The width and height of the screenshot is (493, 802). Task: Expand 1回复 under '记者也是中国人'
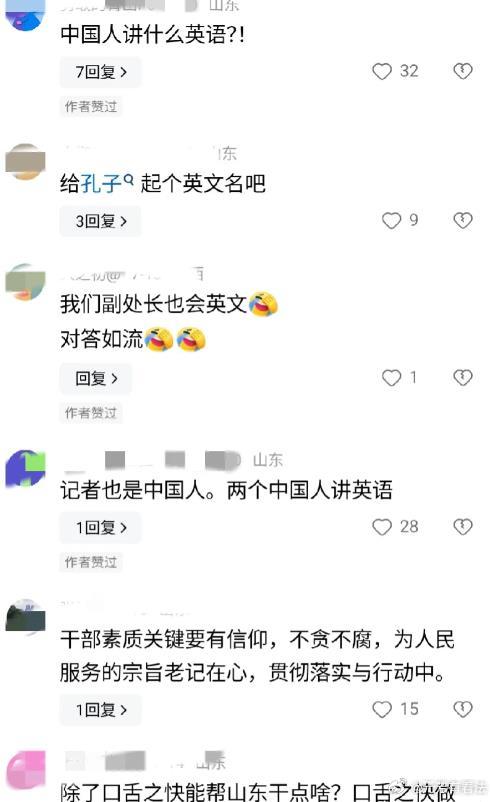tap(100, 528)
